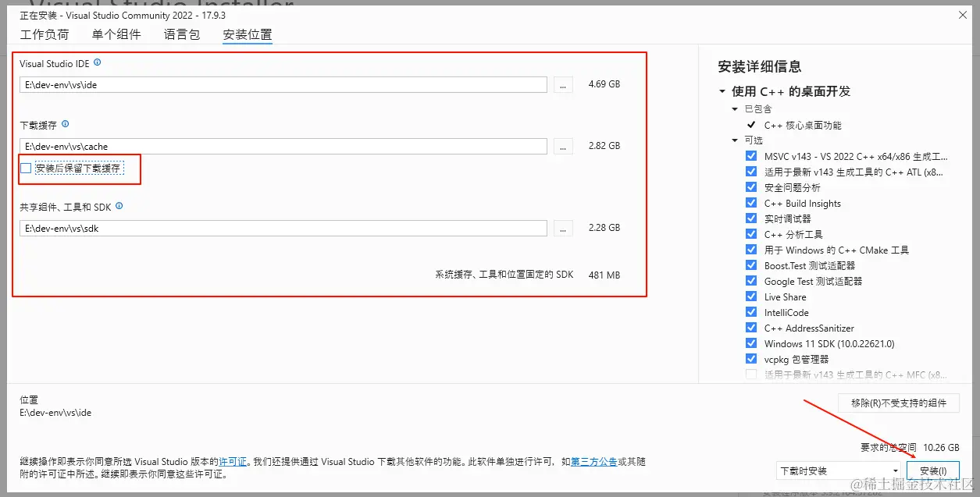Open 许可证 link

[x=233, y=462]
